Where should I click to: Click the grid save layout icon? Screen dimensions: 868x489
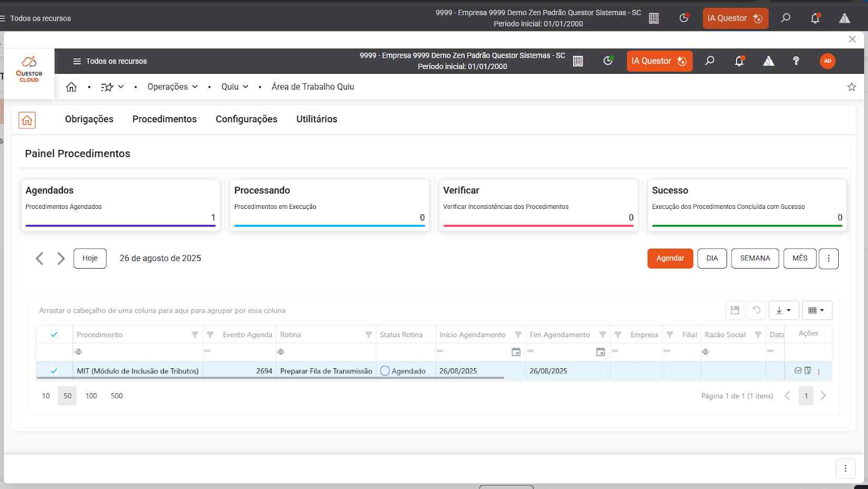coord(735,311)
